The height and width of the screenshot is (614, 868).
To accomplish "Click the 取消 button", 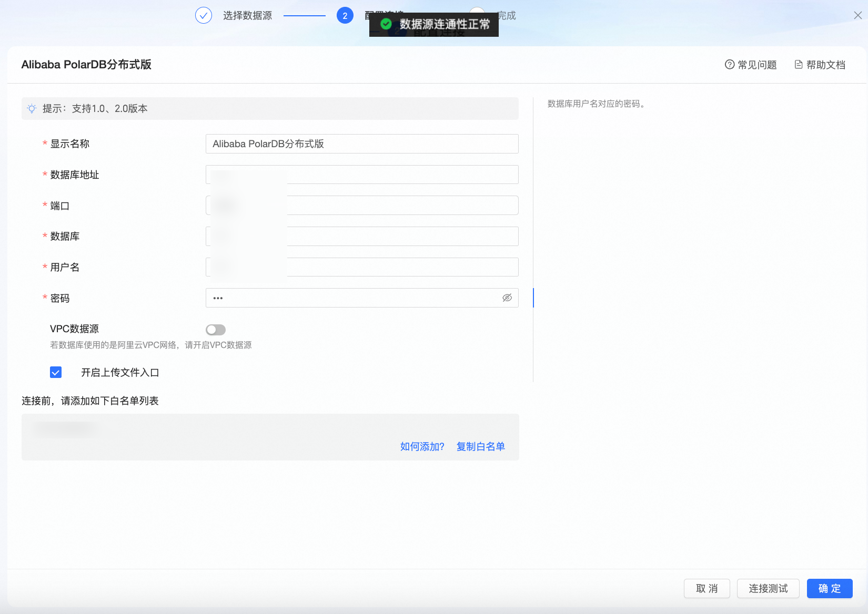I will pyautogui.click(x=707, y=588).
